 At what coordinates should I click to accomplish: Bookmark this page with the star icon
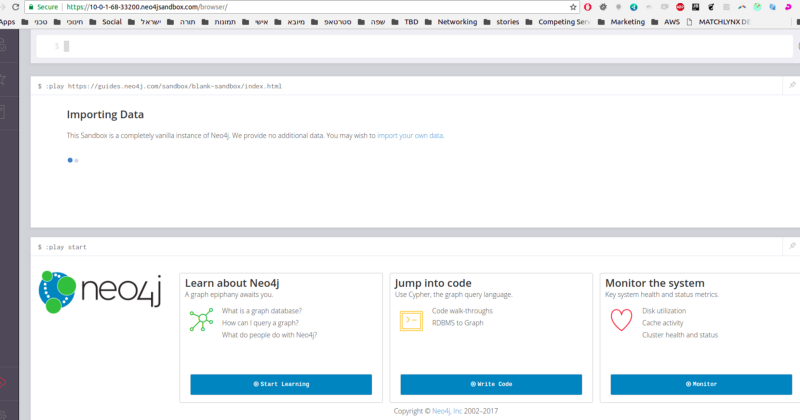[x=573, y=7]
